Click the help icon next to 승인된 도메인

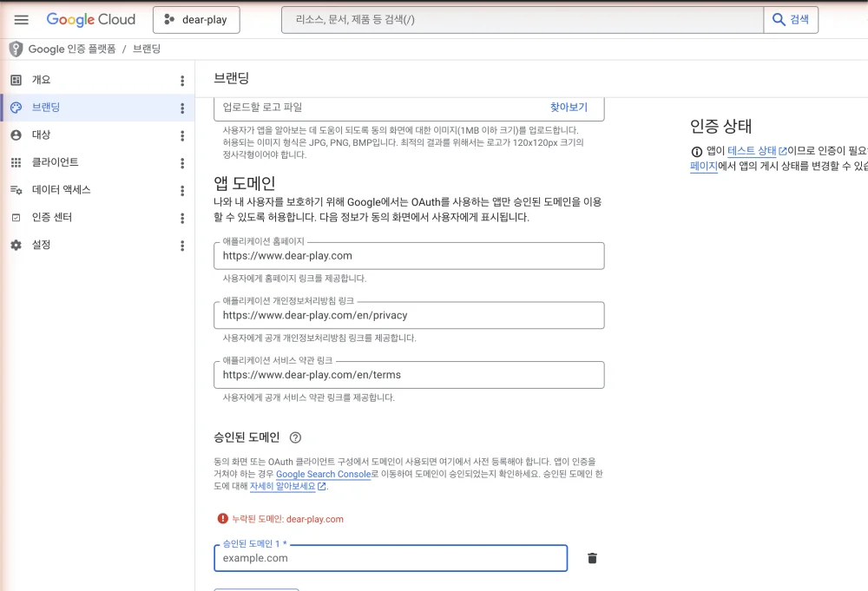[296, 437]
